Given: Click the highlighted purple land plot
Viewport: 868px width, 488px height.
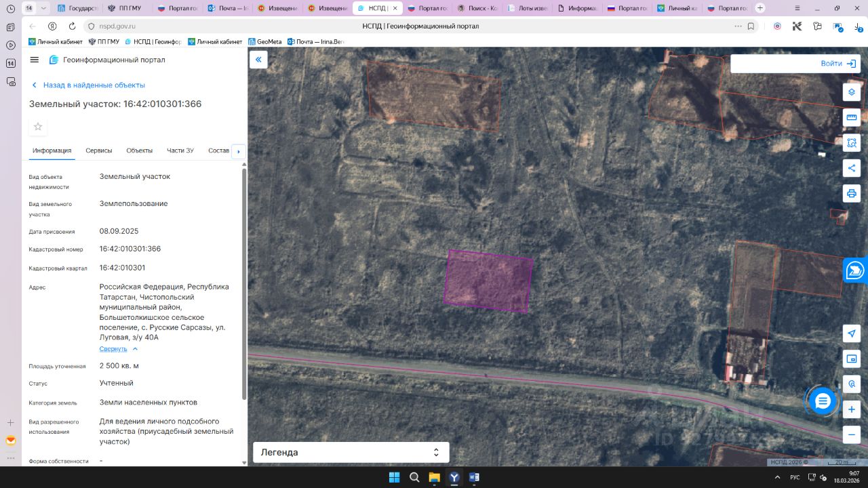Looking at the screenshot, I should coord(488,281).
